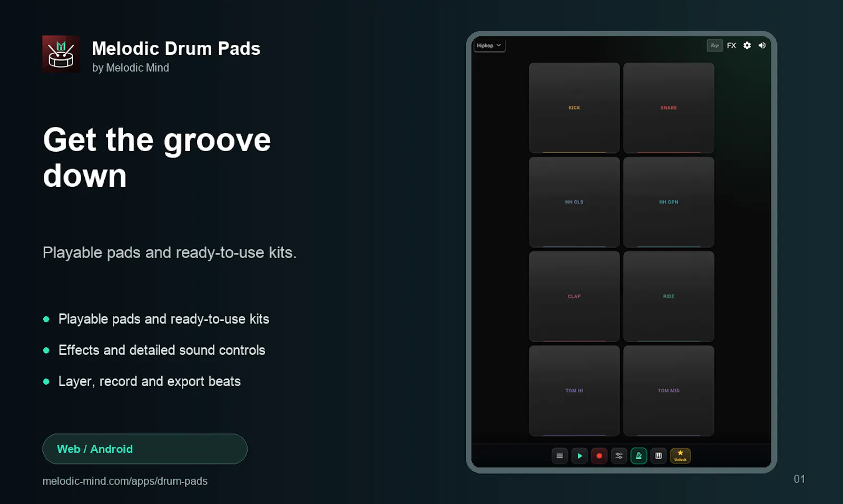Open the settings gear
This screenshot has width=843, height=504.
747,46
